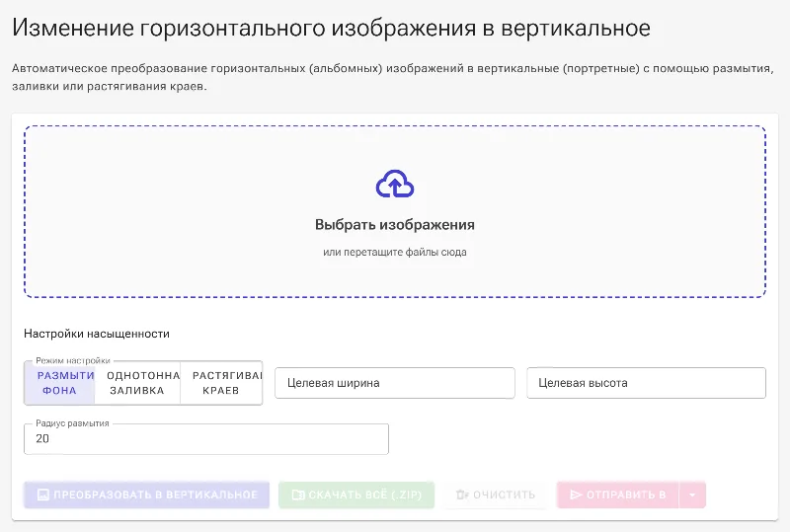This screenshot has width=790, height=532.
Task: Select the 'Однотонная заливка' mode
Action: point(137,383)
